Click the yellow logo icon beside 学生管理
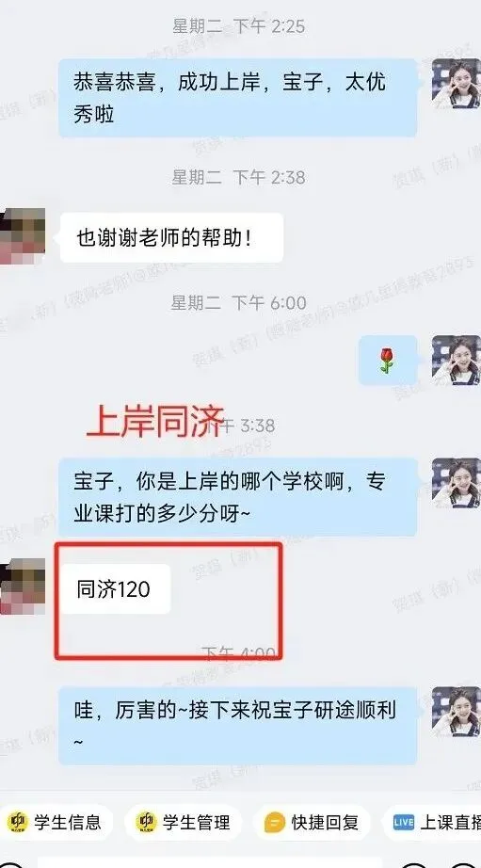The width and height of the screenshot is (481, 868). coord(146,823)
